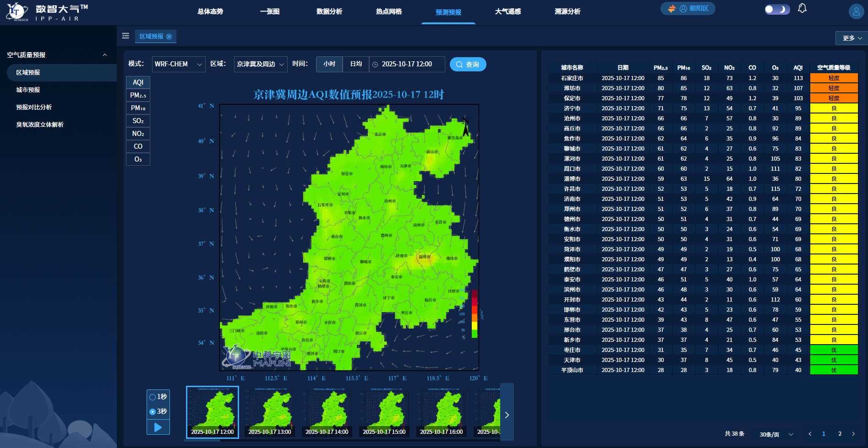868x448 pixels.
Task: Select the 2025-10-17 14:00 forecast thumbnail
Action: pyautogui.click(x=327, y=411)
